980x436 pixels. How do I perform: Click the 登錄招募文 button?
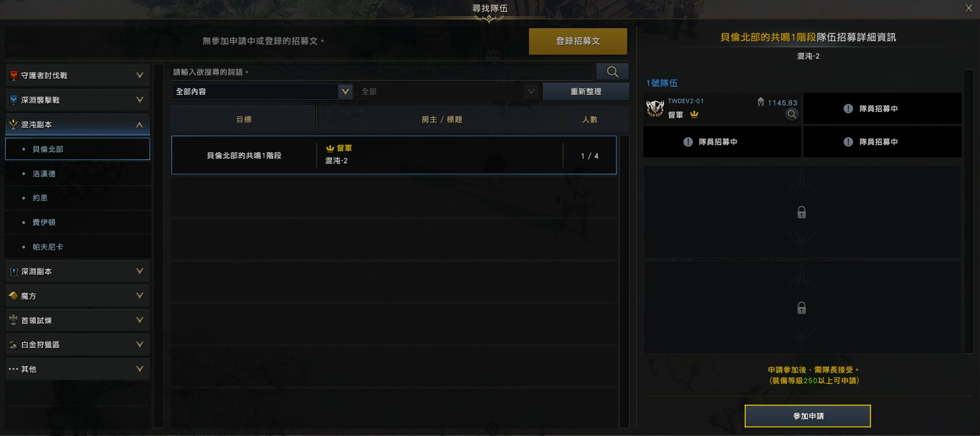point(578,41)
